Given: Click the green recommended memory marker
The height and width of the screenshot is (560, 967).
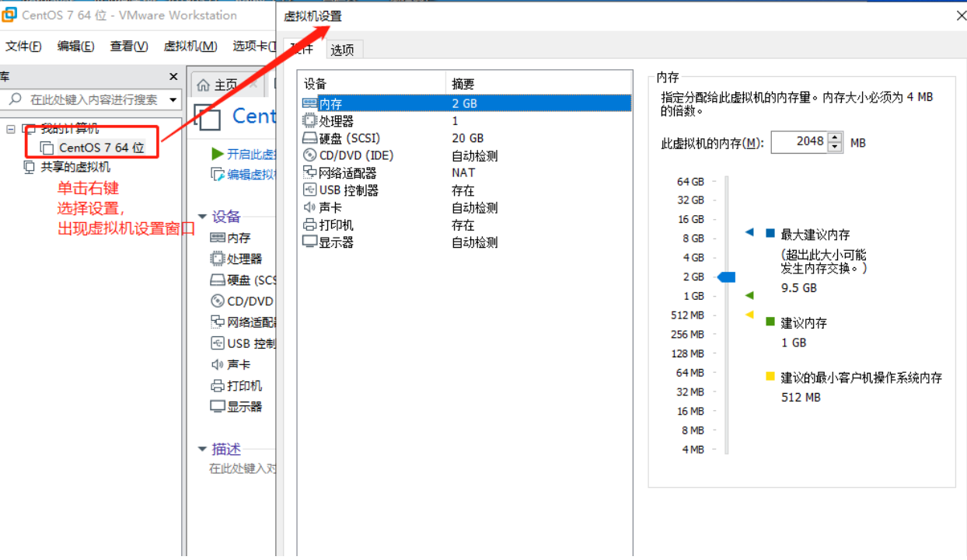Looking at the screenshot, I should point(749,295).
